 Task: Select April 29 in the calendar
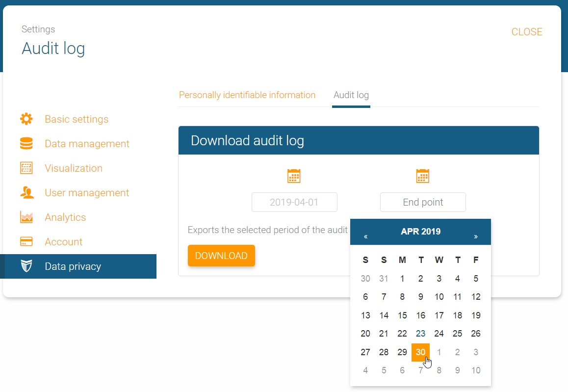402,352
